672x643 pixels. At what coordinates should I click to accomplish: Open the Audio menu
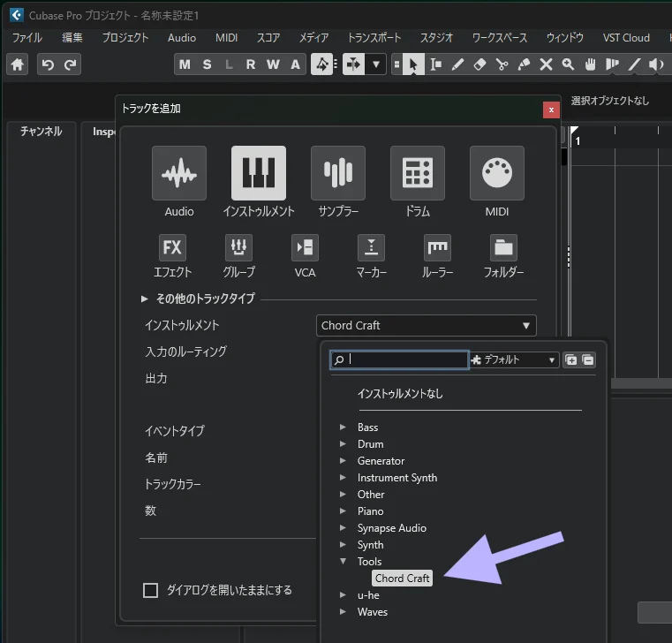[182, 38]
